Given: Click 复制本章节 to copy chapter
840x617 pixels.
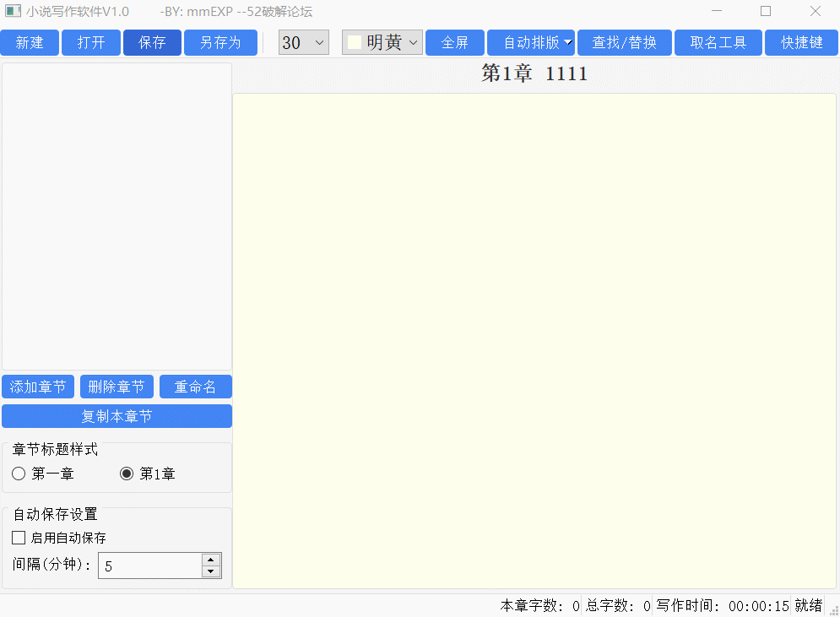Looking at the screenshot, I should coord(117,416).
